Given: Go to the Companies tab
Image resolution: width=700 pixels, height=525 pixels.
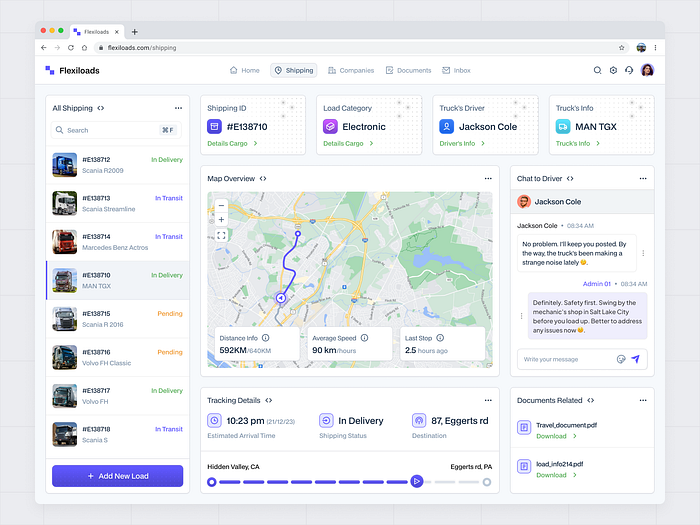Looking at the screenshot, I should click(350, 71).
